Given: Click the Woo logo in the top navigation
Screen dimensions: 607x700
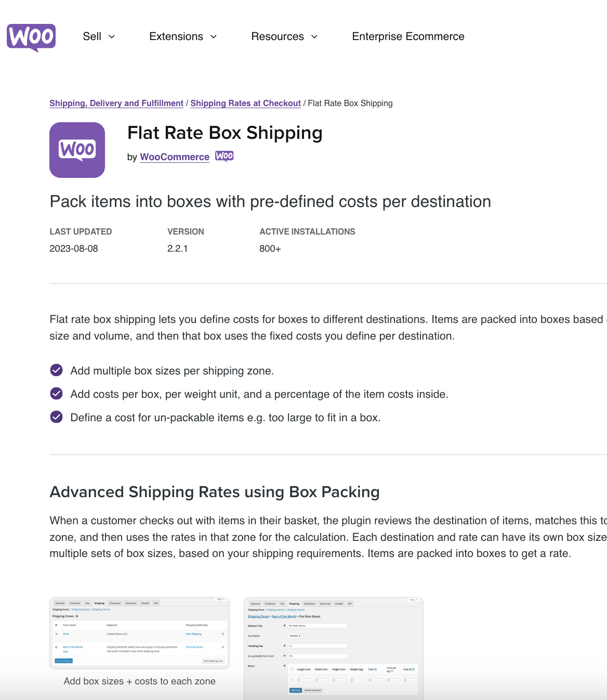Looking at the screenshot, I should click(31, 37).
